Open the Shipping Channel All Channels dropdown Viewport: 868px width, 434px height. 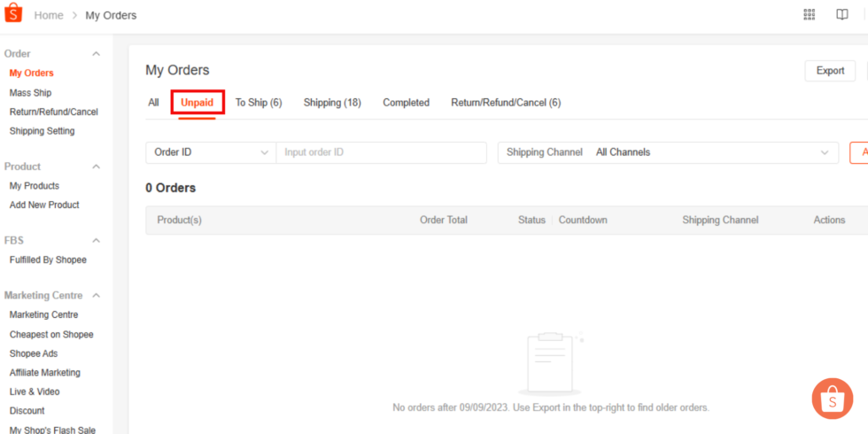668,152
